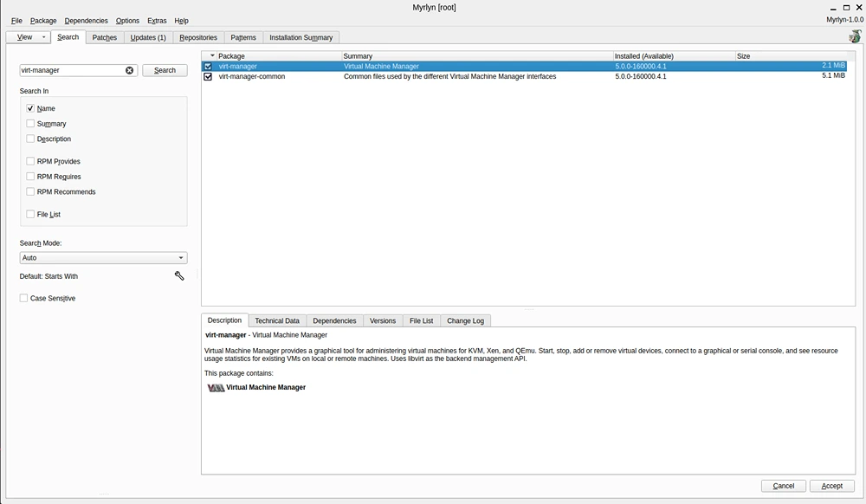Click the Virtual Machine Manager application icon

tap(216, 387)
